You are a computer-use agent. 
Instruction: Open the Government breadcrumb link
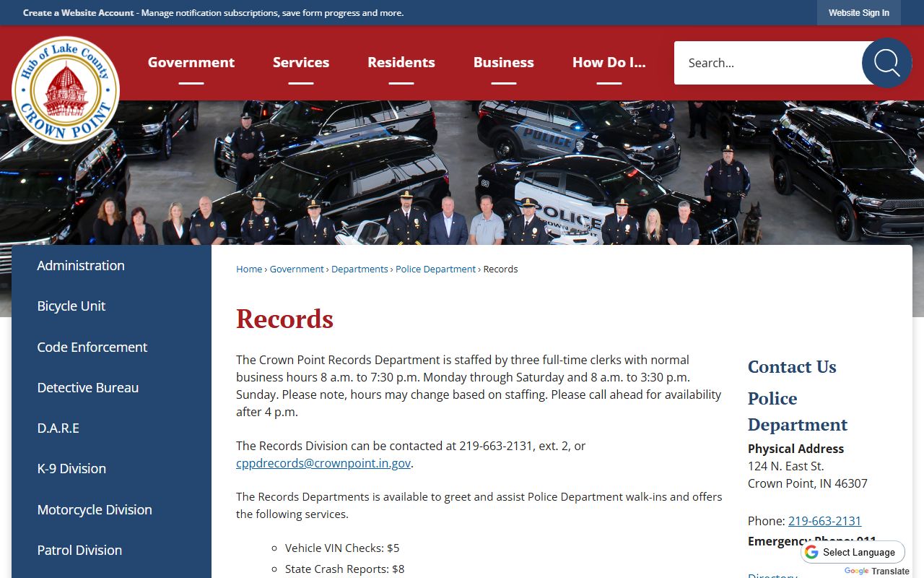[297, 269]
